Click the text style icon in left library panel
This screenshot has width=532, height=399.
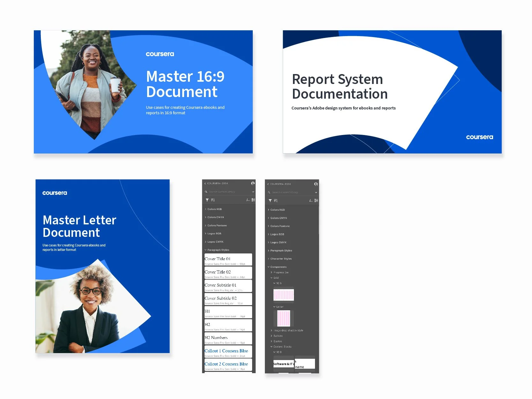tap(248, 200)
